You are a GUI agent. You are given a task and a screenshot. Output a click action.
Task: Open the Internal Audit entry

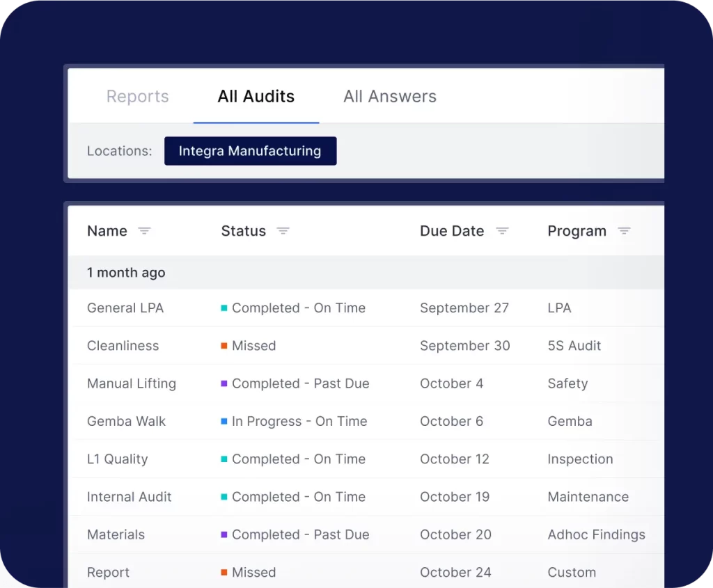click(130, 497)
